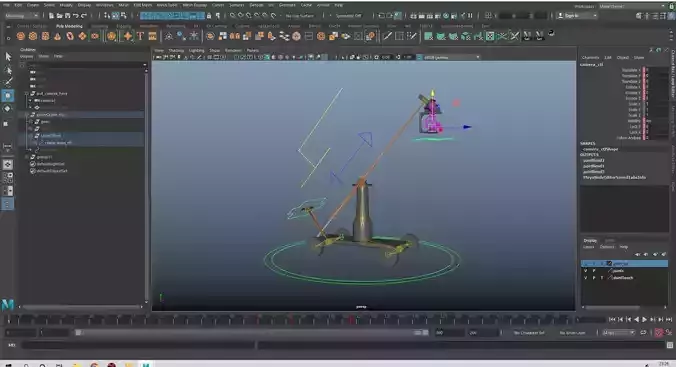
Task: Switch to the Poly Modeling shelf tab
Action: point(69,26)
